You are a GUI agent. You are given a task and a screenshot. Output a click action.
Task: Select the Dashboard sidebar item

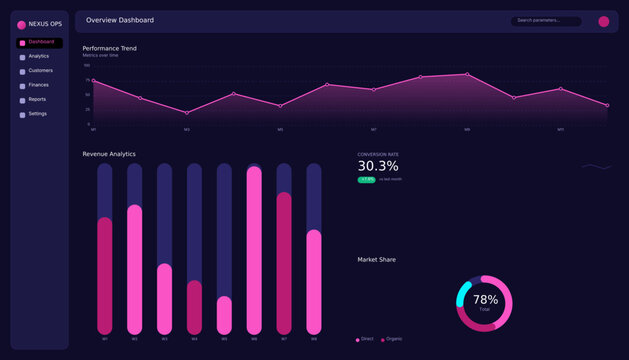pos(39,43)
